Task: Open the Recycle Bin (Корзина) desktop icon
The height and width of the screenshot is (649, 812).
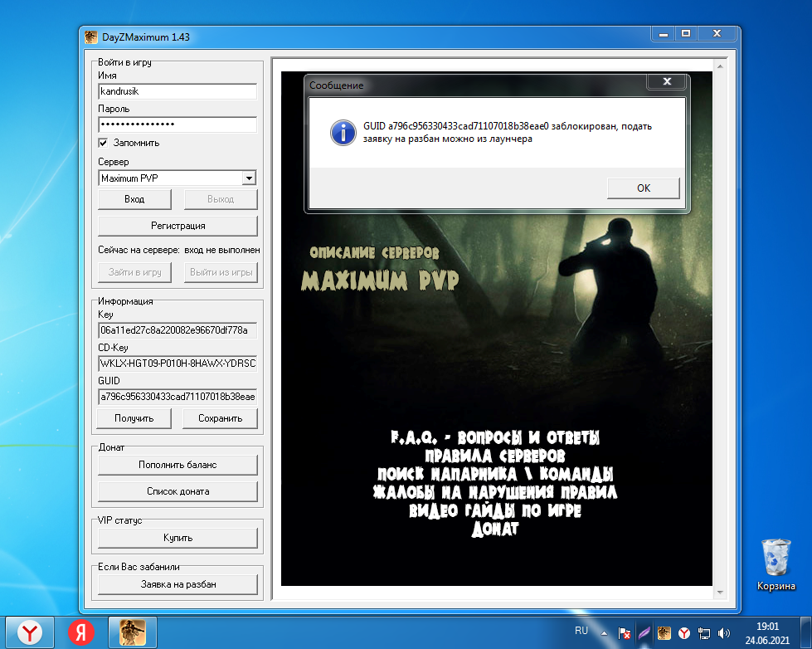Action: 776,565
